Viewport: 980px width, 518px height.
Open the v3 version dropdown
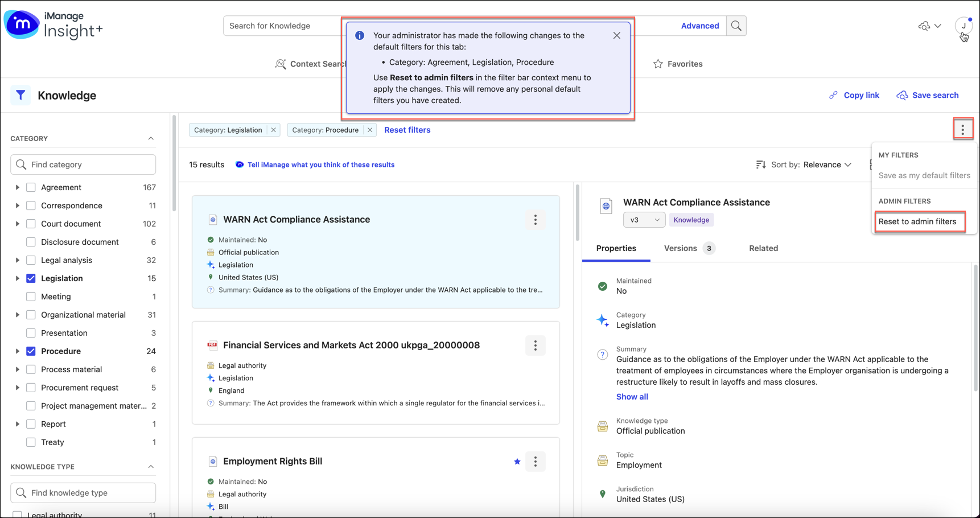click(644, 220)
